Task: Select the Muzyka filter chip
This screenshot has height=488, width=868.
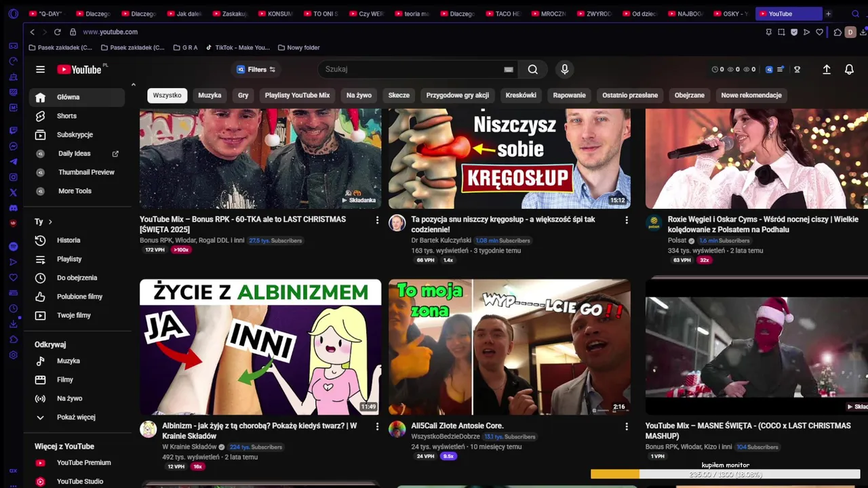Action: 210,96
